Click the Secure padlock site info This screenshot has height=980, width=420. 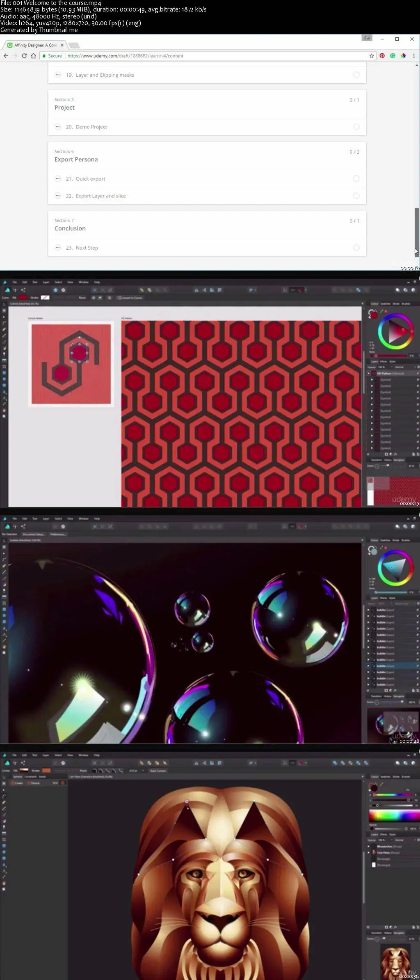[x=52, y=56]
